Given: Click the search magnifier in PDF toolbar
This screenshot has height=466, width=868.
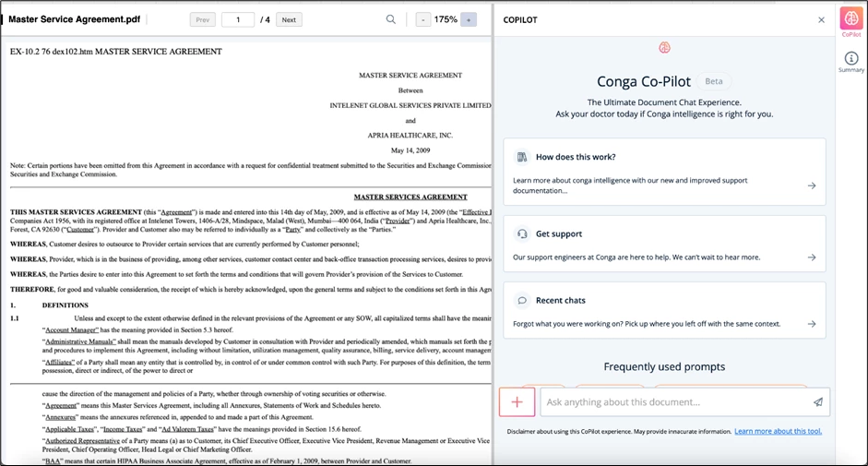Looking at the screenshot, I should pos(391,19).
